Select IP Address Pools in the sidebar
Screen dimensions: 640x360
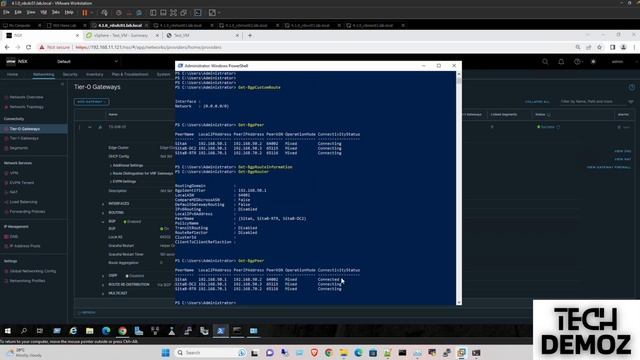tap(25, 246)
